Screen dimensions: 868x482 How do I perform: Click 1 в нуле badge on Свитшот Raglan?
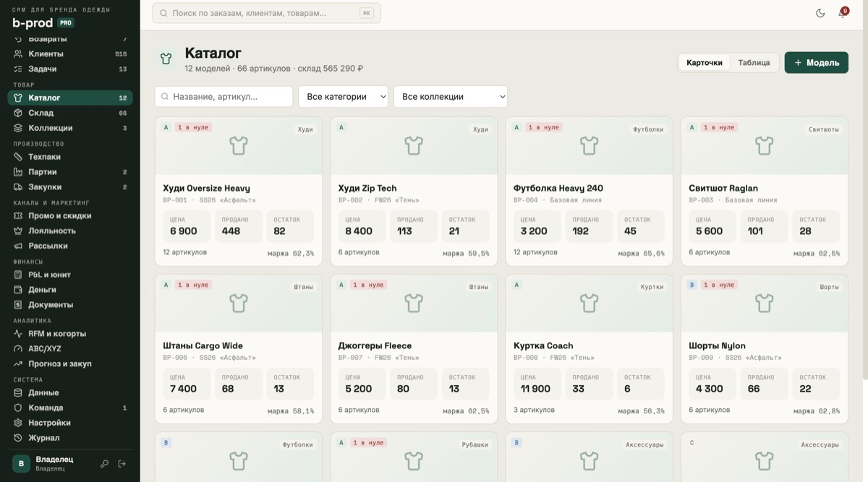719,127
